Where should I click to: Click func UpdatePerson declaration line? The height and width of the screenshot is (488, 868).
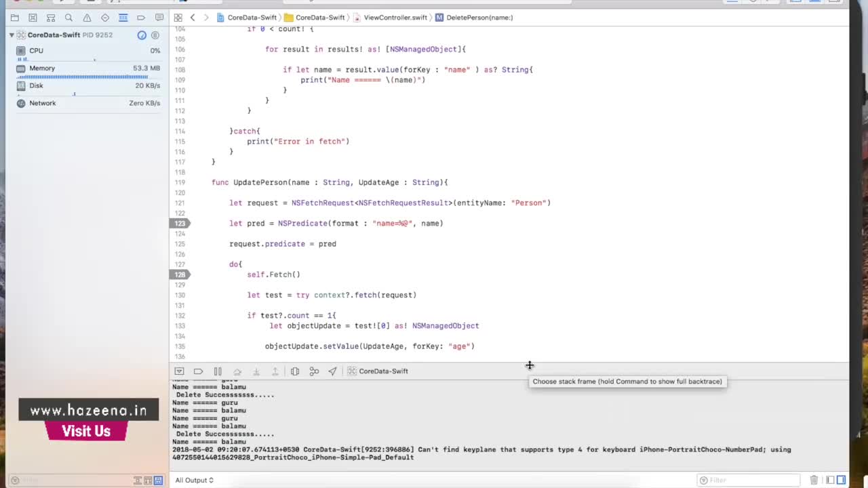point(330,183)
